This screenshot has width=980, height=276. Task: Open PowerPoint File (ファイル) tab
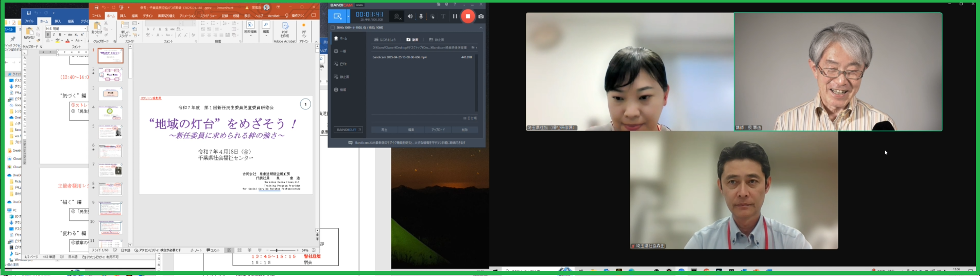tap(96, 16)
